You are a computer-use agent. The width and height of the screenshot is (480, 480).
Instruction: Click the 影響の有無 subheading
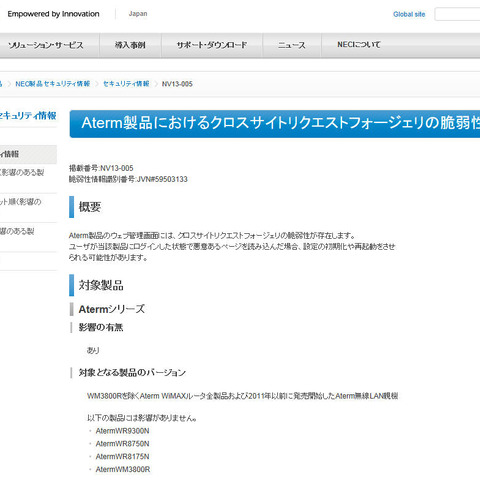pos(101,327)
